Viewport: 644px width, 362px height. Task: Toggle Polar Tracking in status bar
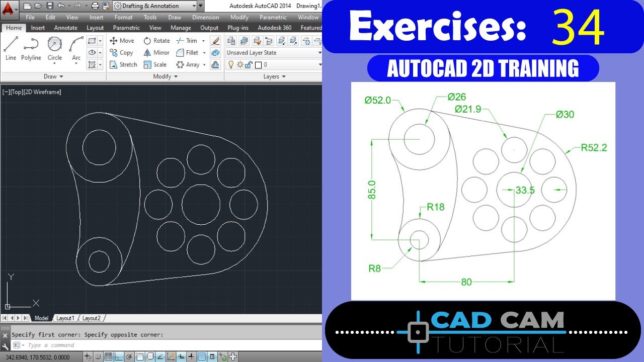click(x=129, y=357)
